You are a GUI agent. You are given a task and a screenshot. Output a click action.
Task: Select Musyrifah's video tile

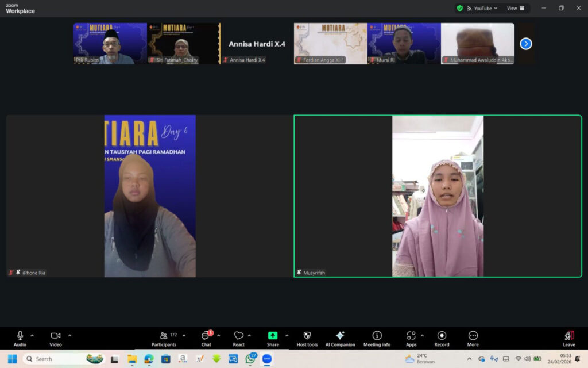point(438,194)
